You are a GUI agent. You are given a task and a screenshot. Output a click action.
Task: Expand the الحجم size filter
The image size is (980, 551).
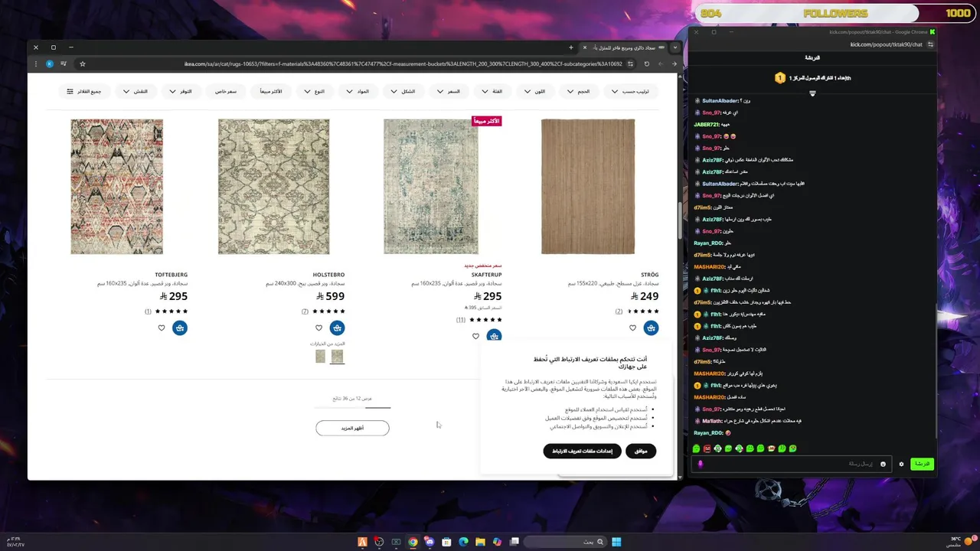(x=578, y=91)
